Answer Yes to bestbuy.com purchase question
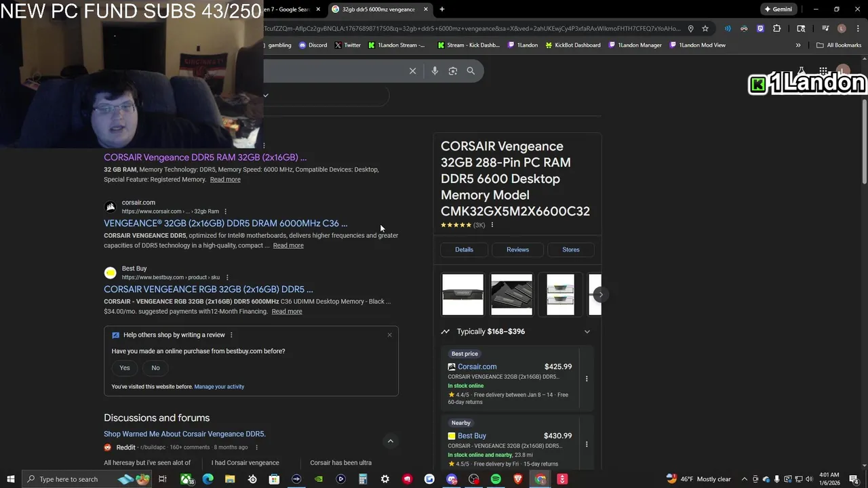 (125, 368)
